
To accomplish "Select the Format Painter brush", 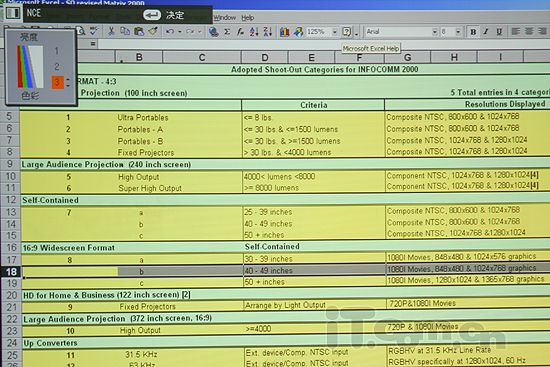I will [153, 32].
